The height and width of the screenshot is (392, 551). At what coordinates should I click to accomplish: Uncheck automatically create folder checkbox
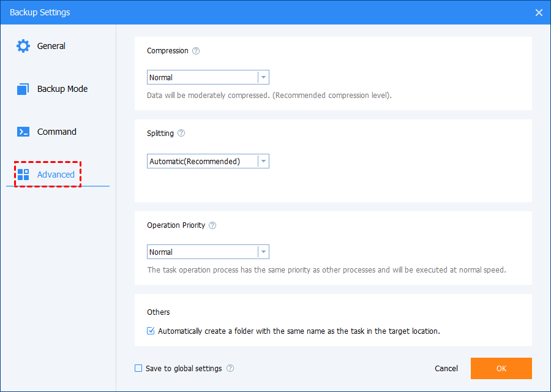tap(151, 331)
